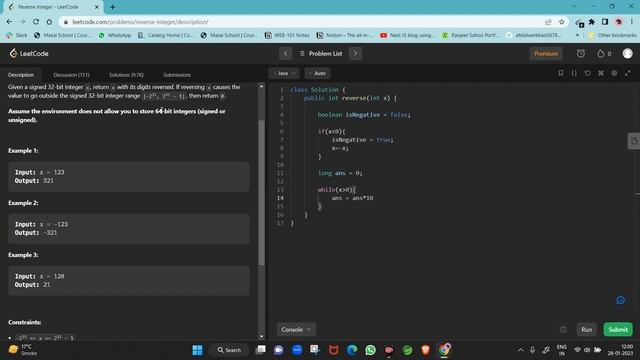Bookmark this page star icon
The height and width of the screenshot is (360, 640).
tap(562, 22)
